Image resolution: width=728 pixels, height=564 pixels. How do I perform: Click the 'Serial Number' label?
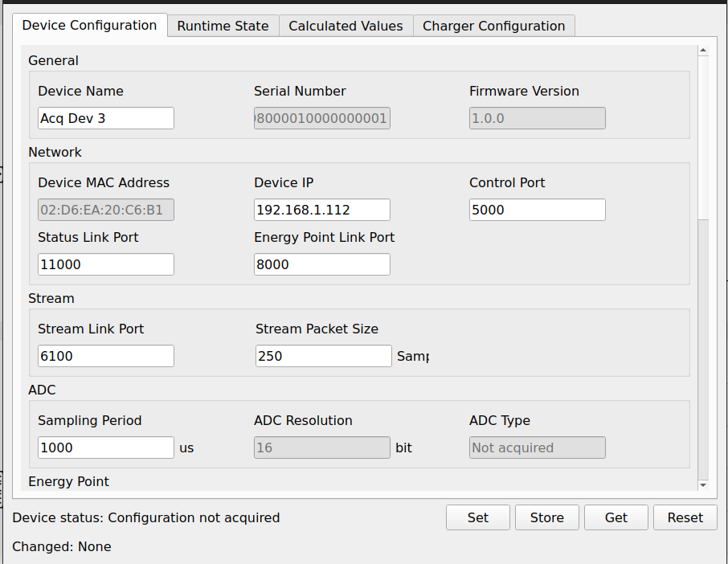[300, 91]
